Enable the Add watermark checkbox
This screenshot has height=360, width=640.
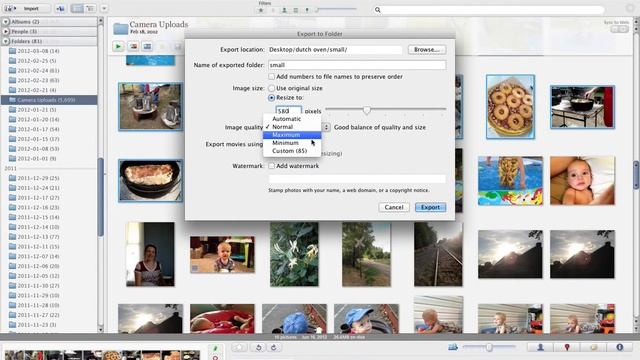click(x=271, y=166)
